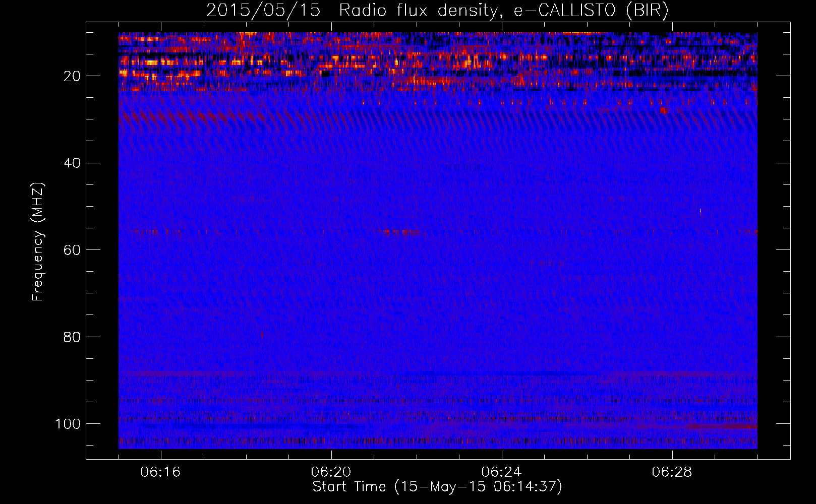This screenshot has width=816, height=504.
Task: Click the 'Start Time (15-May-15 06:14:37)' x-axis label
Action: tap(437, 487)
